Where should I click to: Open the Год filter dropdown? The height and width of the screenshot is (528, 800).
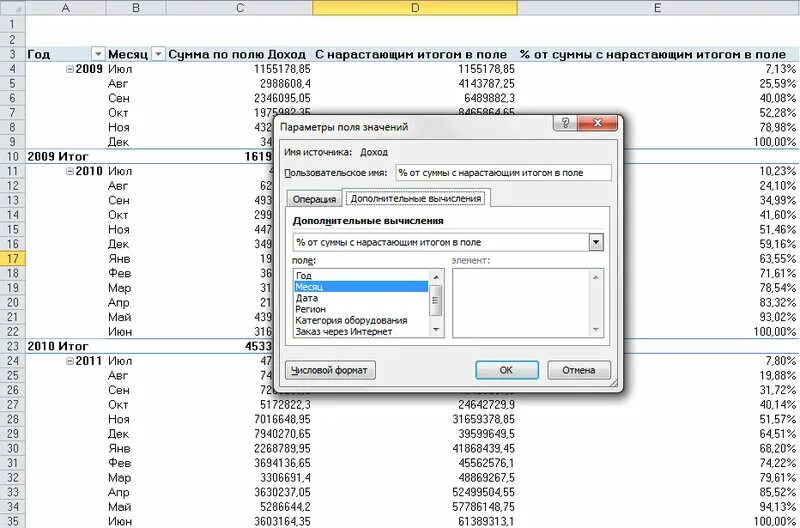pos(97,54)
